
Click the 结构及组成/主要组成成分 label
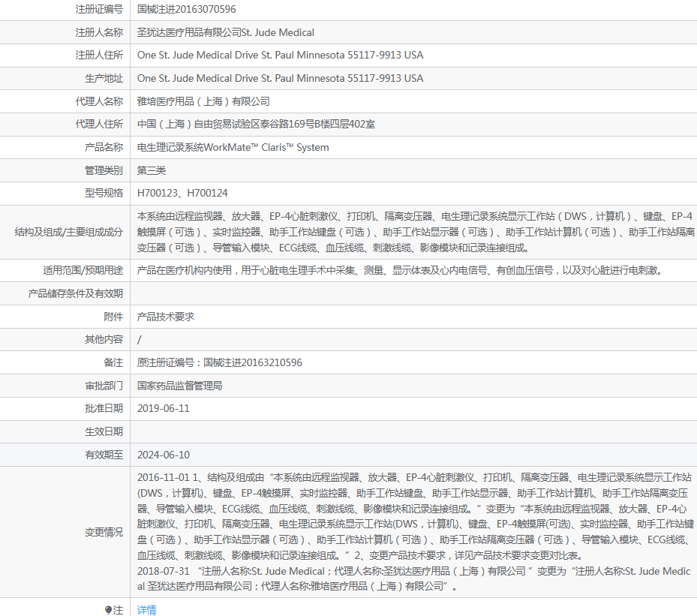pos(69,232)
